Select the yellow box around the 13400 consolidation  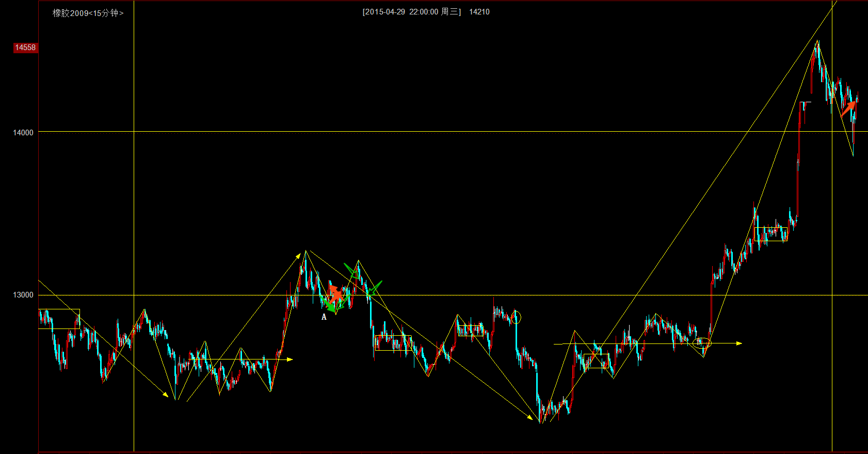coord(770,234)
